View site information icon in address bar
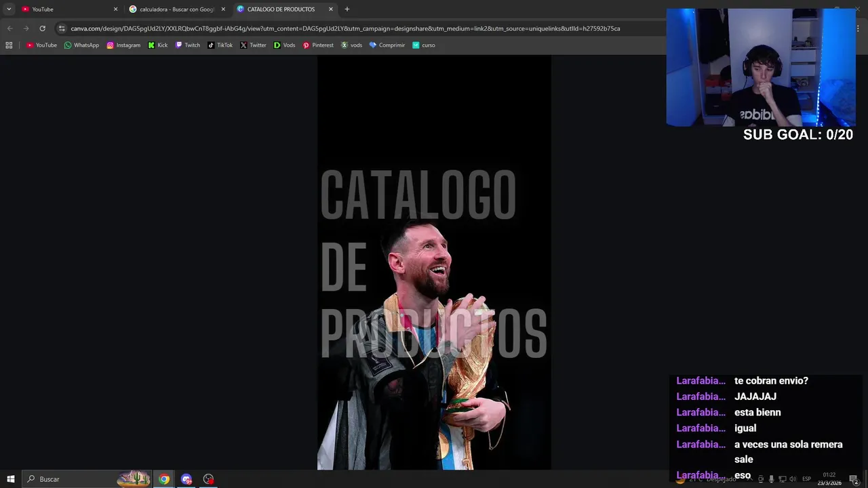The height and width of the screenshot is (488, 868). 62,28
